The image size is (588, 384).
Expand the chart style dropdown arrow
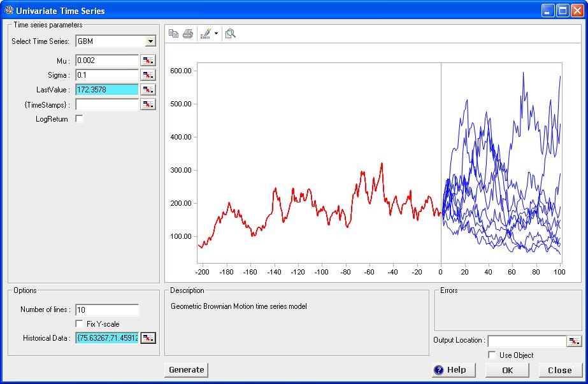click(x=217, y=34)
